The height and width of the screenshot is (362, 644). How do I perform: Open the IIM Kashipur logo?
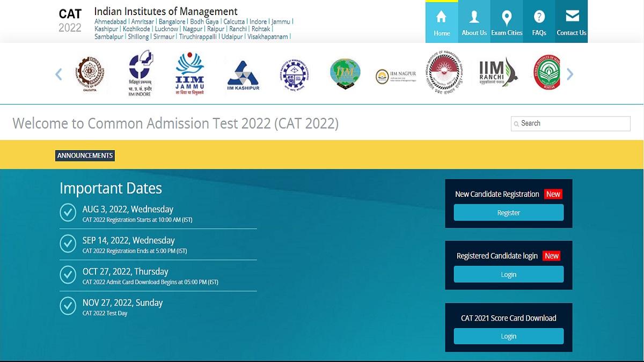243,72
